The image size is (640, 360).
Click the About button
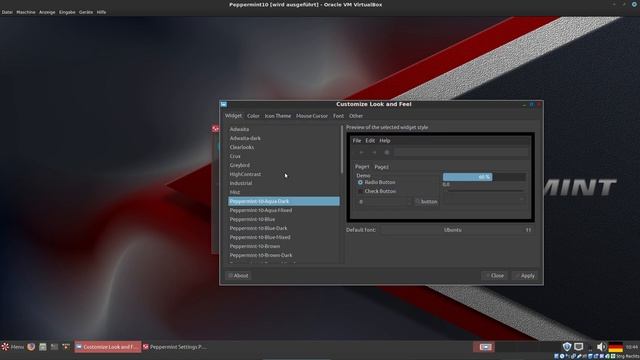(x=238, y=276)
